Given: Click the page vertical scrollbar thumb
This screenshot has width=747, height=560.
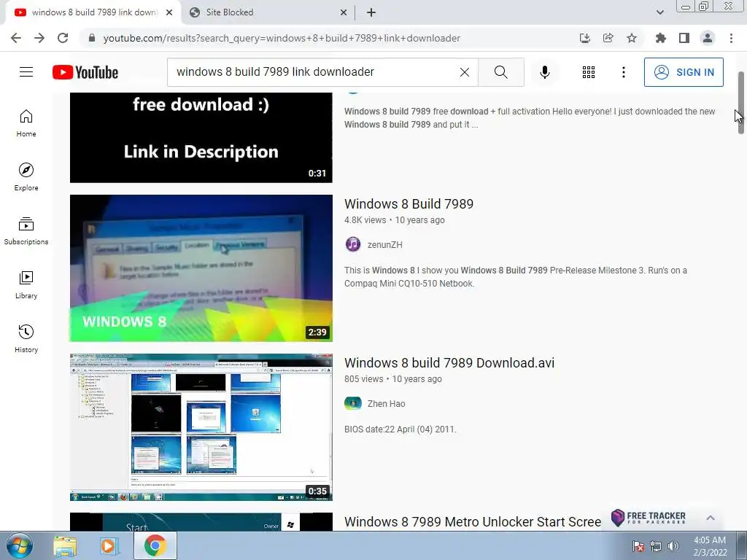Looking at the screenshot, I should (x=741, y=102).
